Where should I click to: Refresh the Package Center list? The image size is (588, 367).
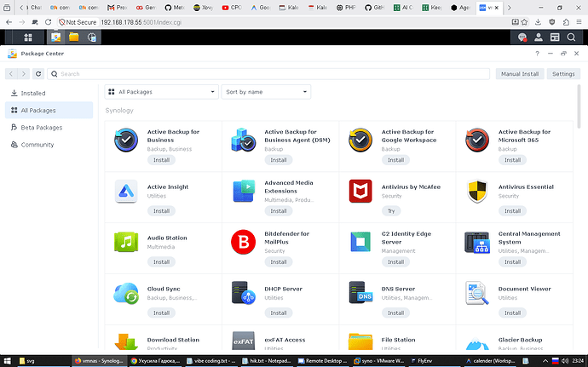point(38,74)
